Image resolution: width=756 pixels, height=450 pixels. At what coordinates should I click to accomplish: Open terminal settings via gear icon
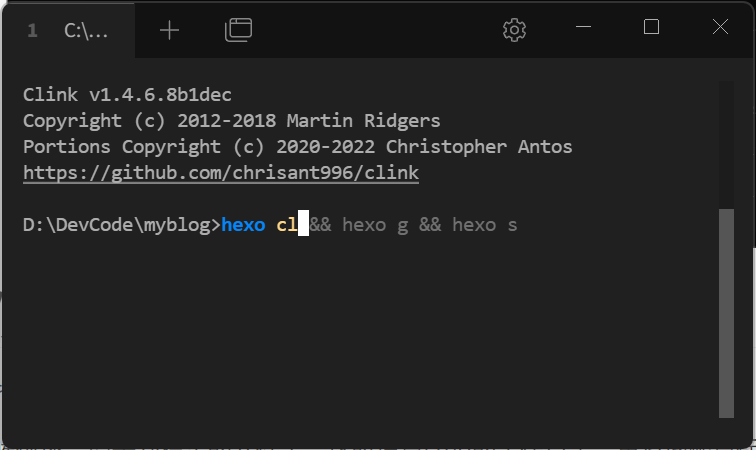(x=514, y=30)
